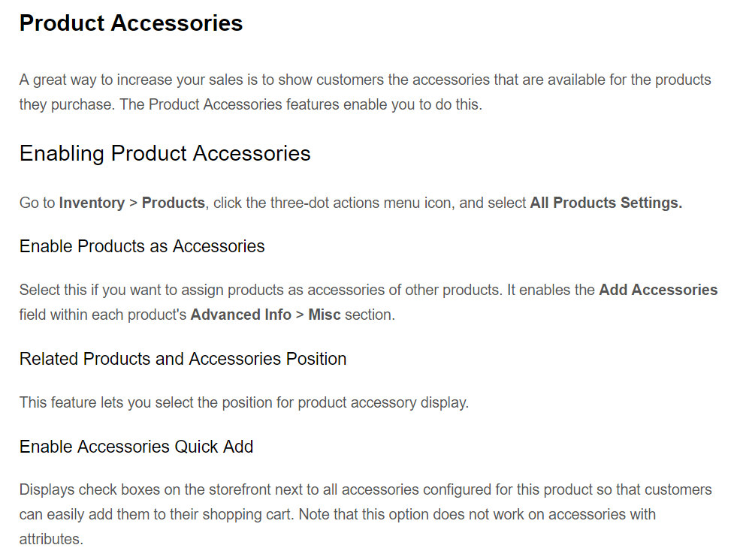Click the Enable Products as Accessories heading

pos(142,246)
